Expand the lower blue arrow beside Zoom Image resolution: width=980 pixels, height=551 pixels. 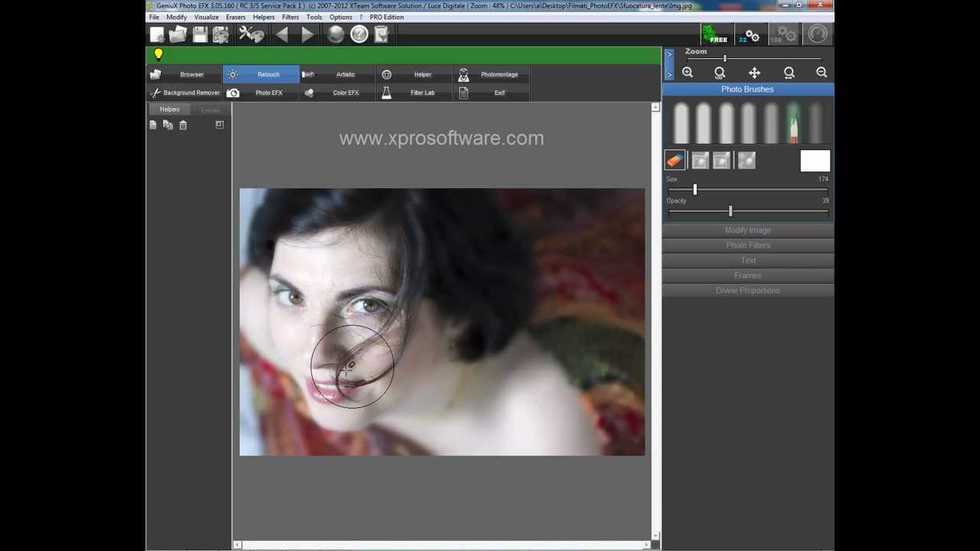click(669, 73)
